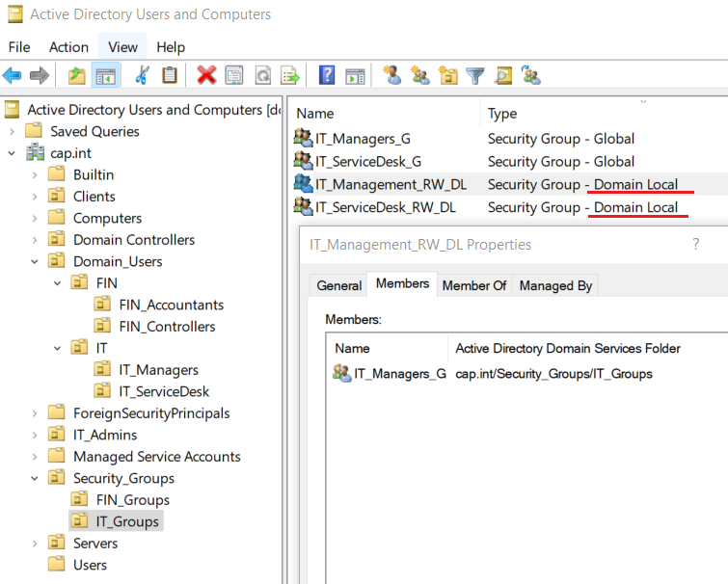728x584 pixels.
Task: Collapse the FIN OU
Action: [x=58, y=283]
